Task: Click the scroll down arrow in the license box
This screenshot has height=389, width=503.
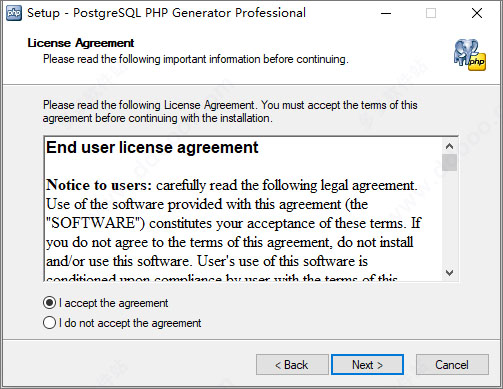Action: point(449,273)
